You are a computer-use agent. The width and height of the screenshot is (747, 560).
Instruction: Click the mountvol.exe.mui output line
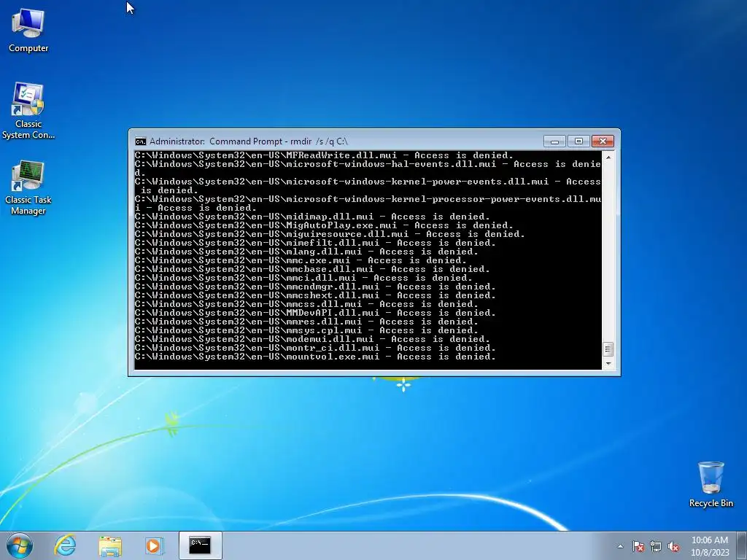click(x=315, y=357)
